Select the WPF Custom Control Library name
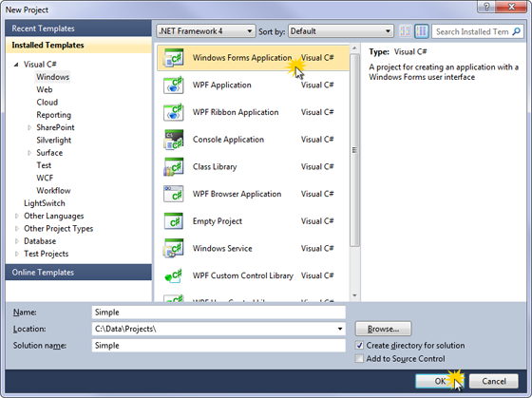 point(243,275)
